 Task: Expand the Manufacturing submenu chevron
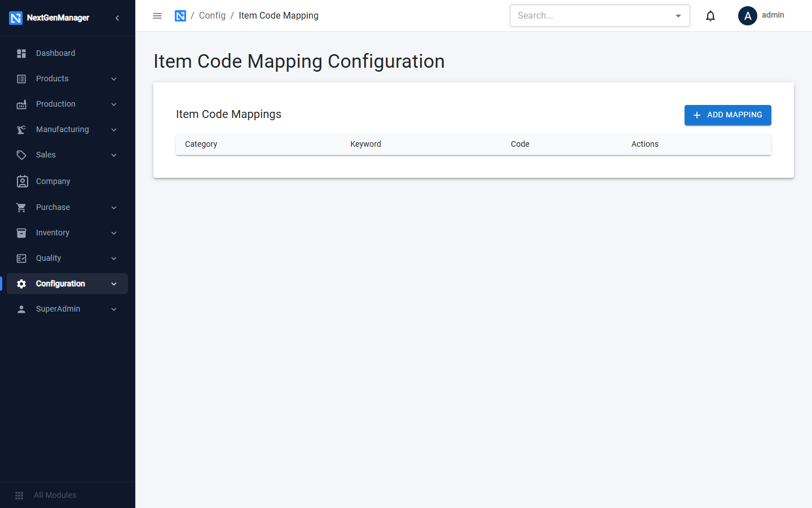pyautogui.click(x=114, y=130)
